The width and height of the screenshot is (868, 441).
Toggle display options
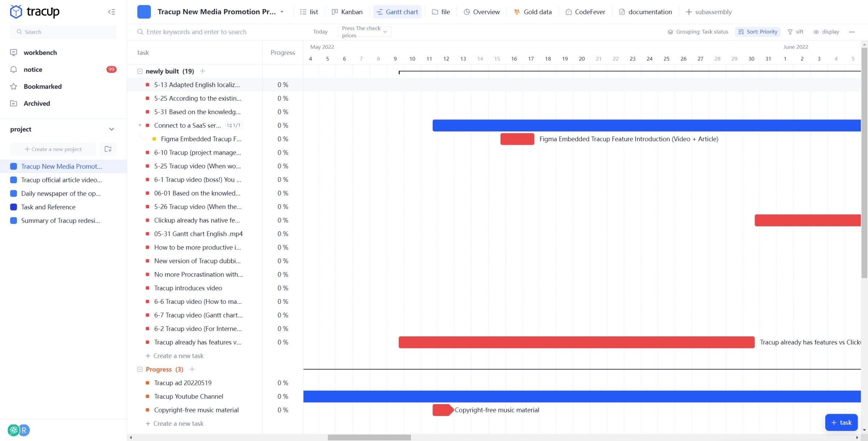click(x=826, y=31)
